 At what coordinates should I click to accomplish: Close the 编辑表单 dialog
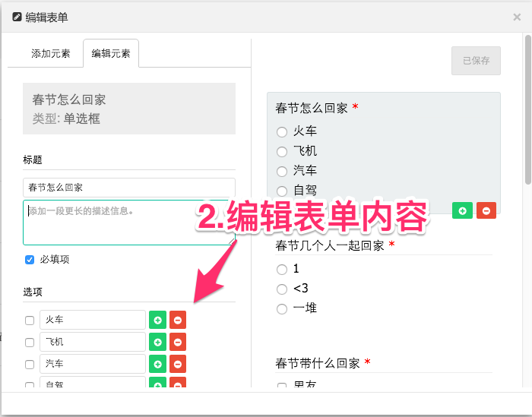pos(517,17)
